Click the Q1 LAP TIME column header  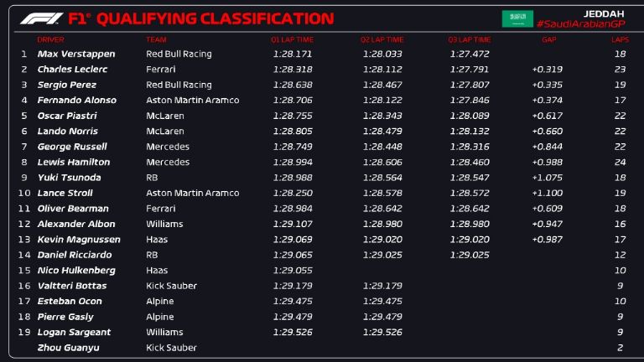pos(293,39)
